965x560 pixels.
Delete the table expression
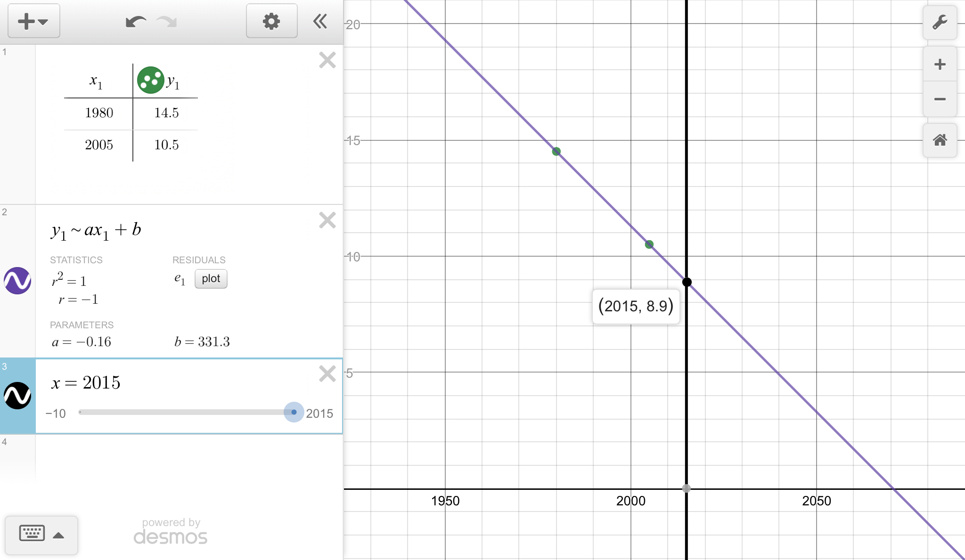point(327,60)
